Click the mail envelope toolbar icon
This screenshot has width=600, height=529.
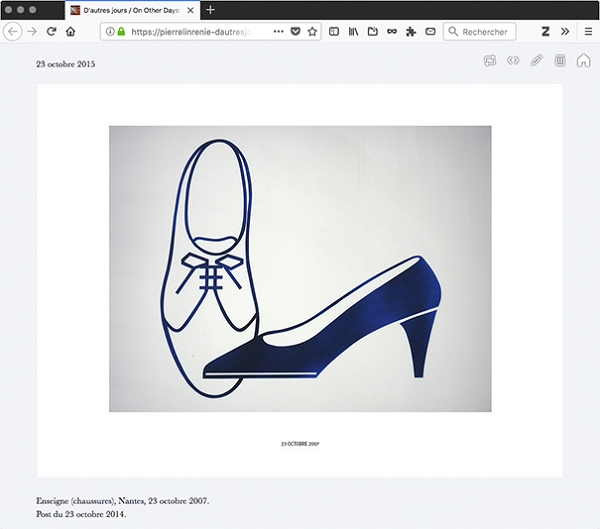coord(430,31)
